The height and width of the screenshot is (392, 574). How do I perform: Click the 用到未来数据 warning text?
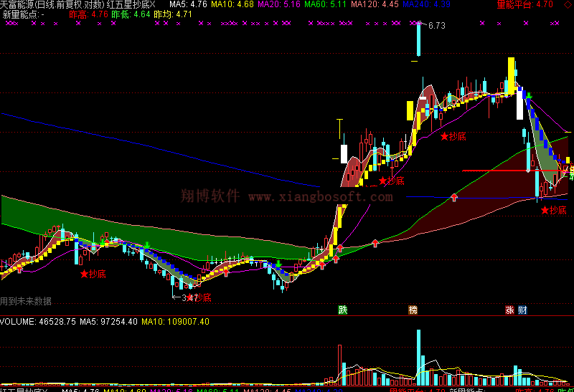(26, 301)
